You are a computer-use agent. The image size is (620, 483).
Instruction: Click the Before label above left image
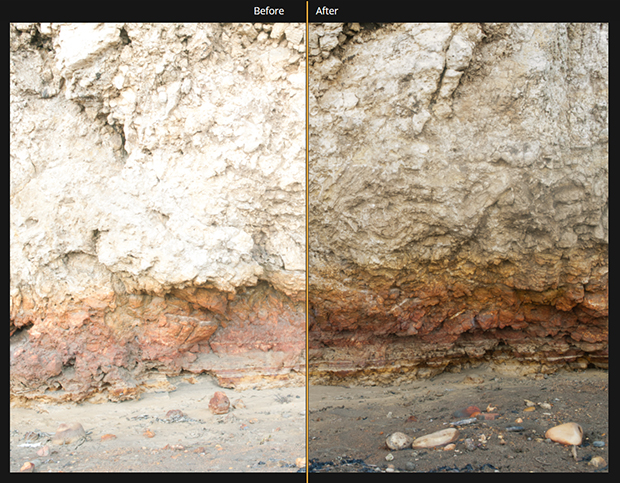click(x=268, y=11)
